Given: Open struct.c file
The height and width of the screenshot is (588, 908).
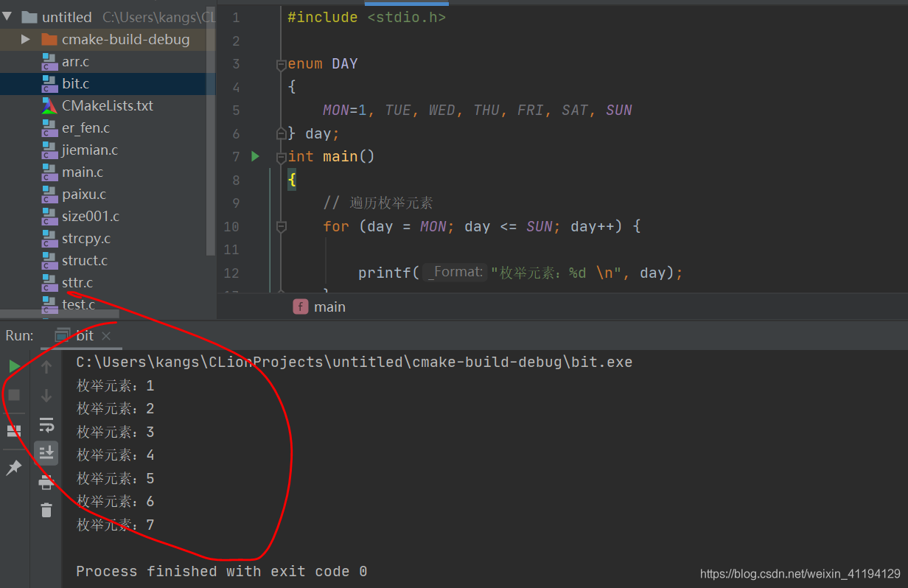Looking at the screenshot, I should tap(85, 260).
